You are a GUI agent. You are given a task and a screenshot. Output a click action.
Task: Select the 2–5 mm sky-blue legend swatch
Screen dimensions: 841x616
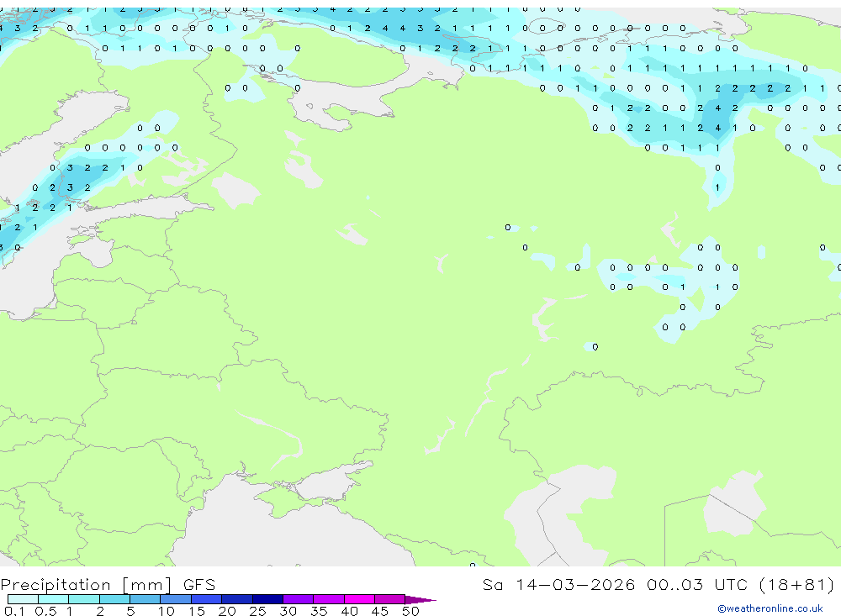point(114,599)
